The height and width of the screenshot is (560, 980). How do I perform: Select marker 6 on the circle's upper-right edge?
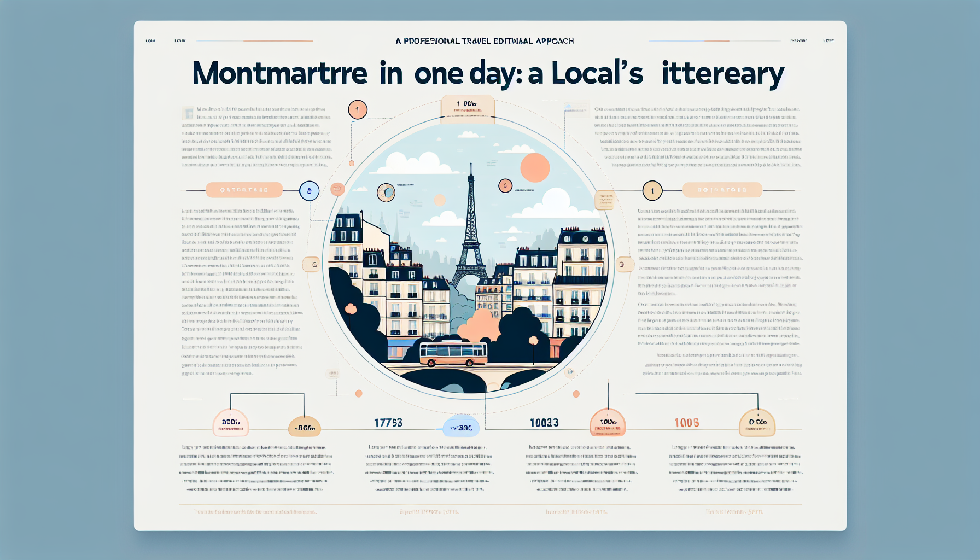[504, 184]
